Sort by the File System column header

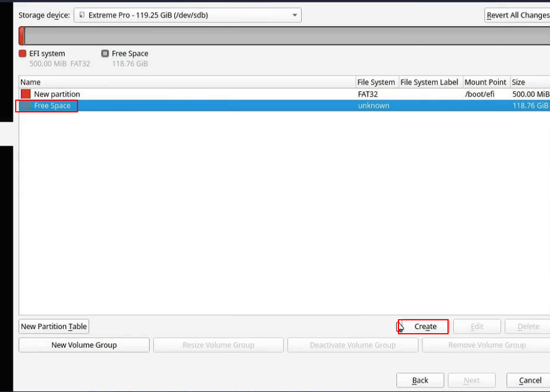point(377,82)
